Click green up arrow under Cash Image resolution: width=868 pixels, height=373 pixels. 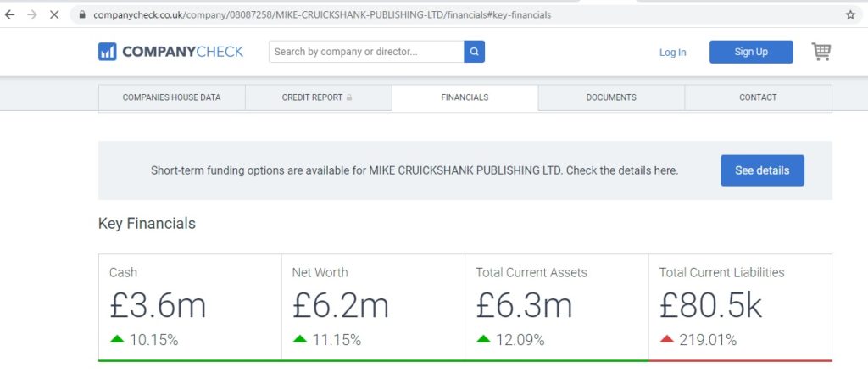pos(117,339)
